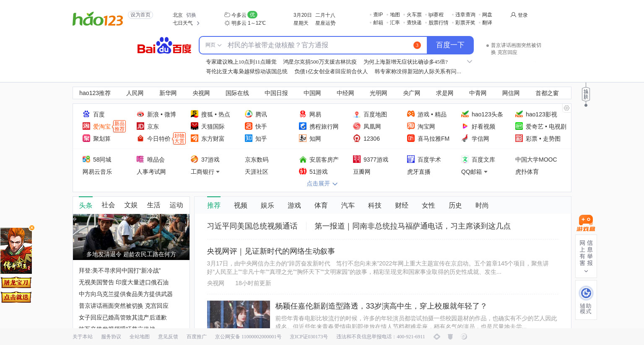Open the 12306 icon link
The height and width of the screenshot is (345, 644).
(x=357, y=138)
